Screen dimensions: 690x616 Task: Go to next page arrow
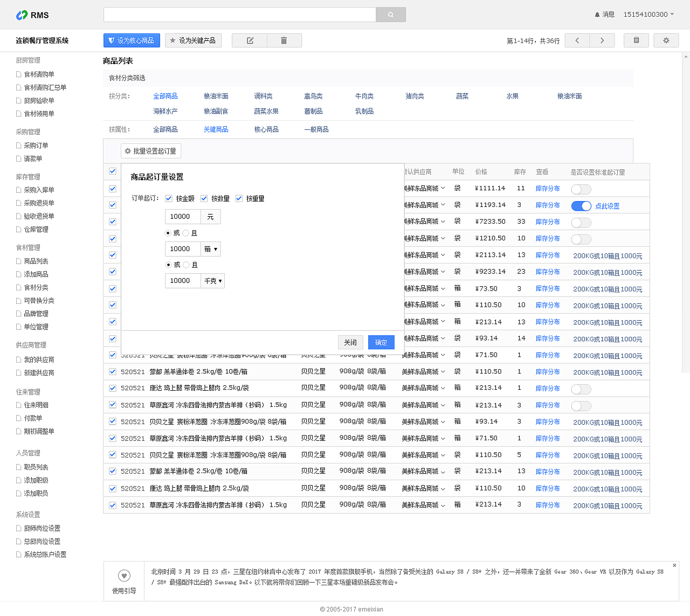[602, 40]
